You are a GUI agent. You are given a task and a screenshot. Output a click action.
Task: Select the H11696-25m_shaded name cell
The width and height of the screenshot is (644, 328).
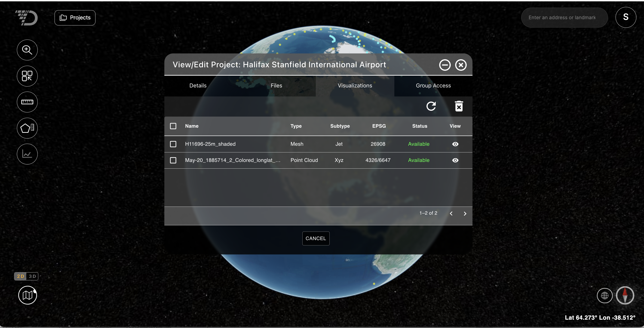click(x=210, y=144)
